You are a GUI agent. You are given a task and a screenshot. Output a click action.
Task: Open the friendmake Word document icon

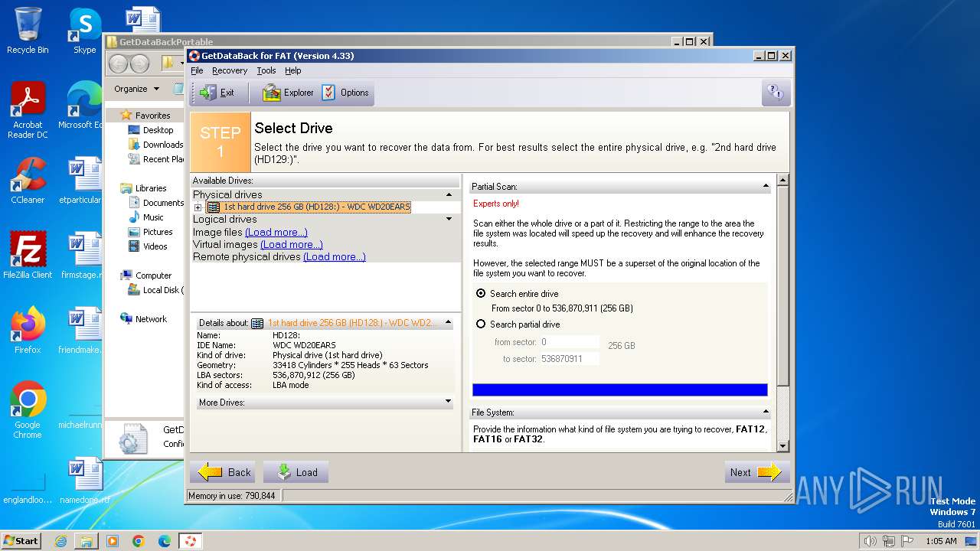pyautogui.click(x=84, y=330)
